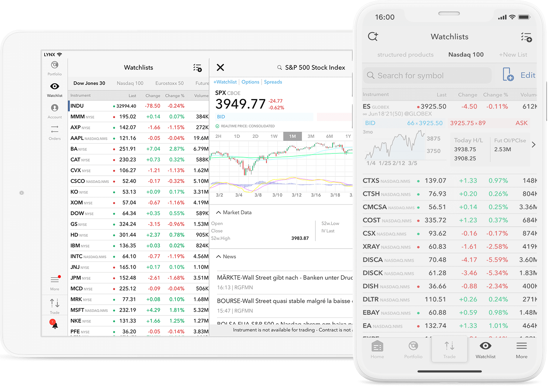Viewport: 551px width, 392px height.
Task: Click +Watchlist link for SPX
Action: click(225, 82)
